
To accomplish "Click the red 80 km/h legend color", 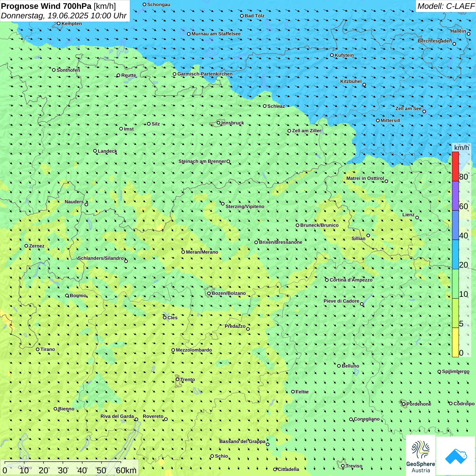I will tap(455, 166).
